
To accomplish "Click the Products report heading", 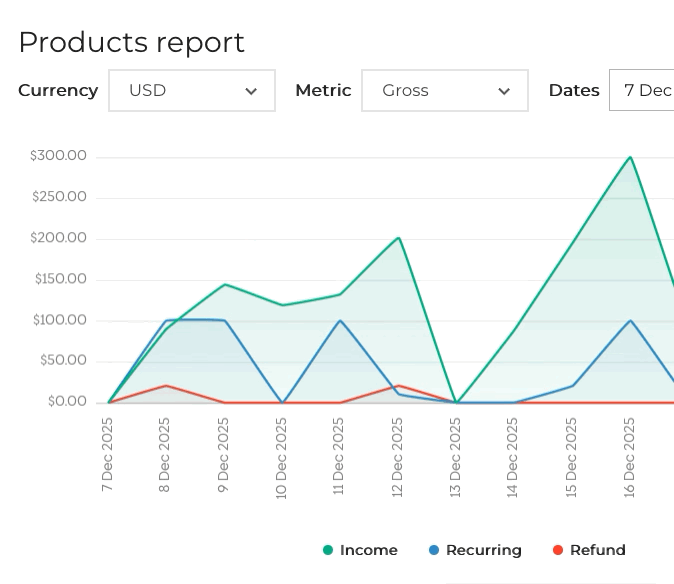I will pos(131,42).
